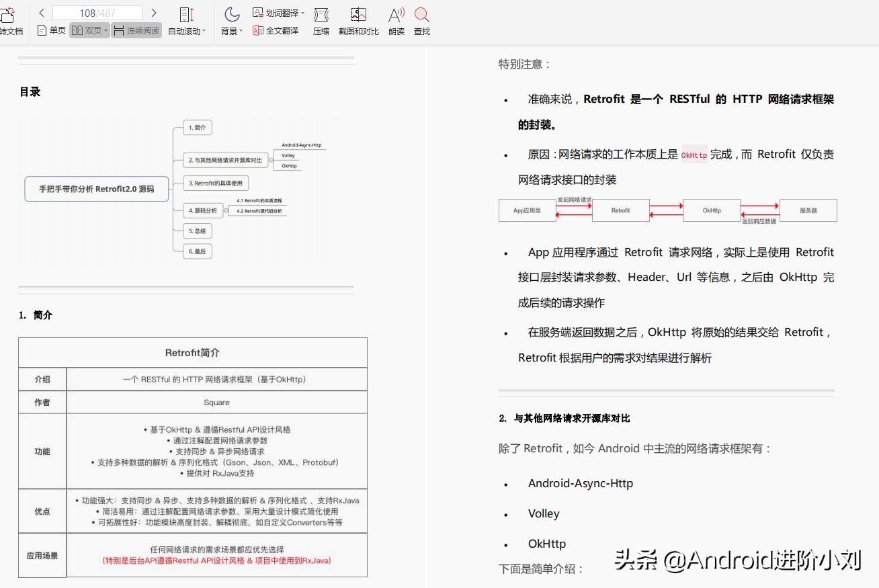The image size is (879, 588).
Task: Click the table row header '介绍'
Action: [42, 379]
